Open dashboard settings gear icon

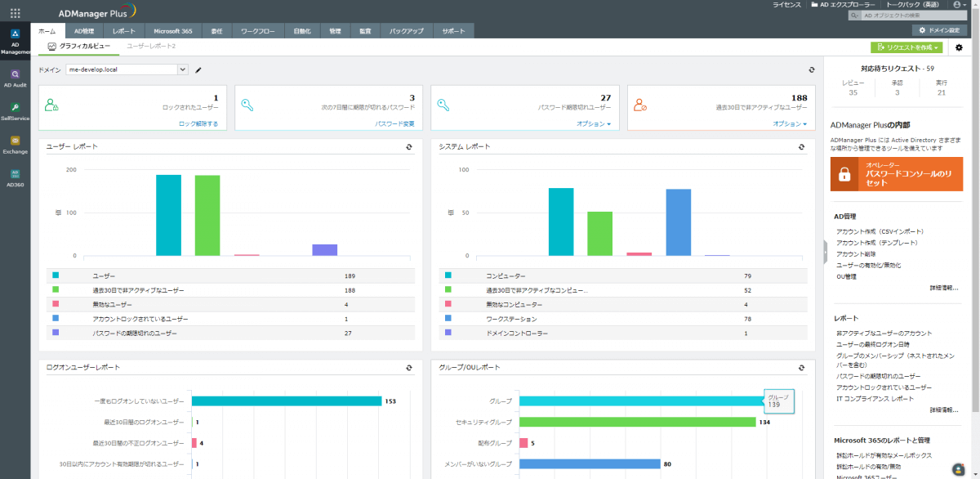click(959, 47)
